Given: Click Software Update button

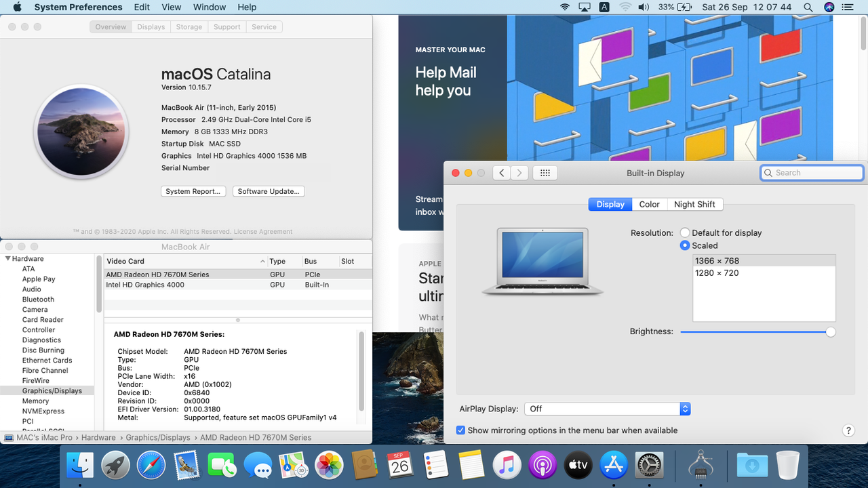Looking at the screenshot, I should pyautogui.click(x=269, y=191).
